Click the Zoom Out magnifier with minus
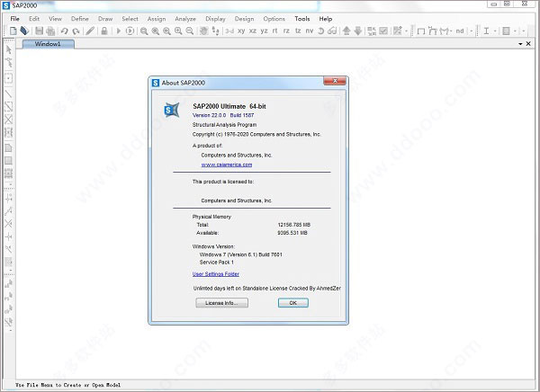 [189, 31]
